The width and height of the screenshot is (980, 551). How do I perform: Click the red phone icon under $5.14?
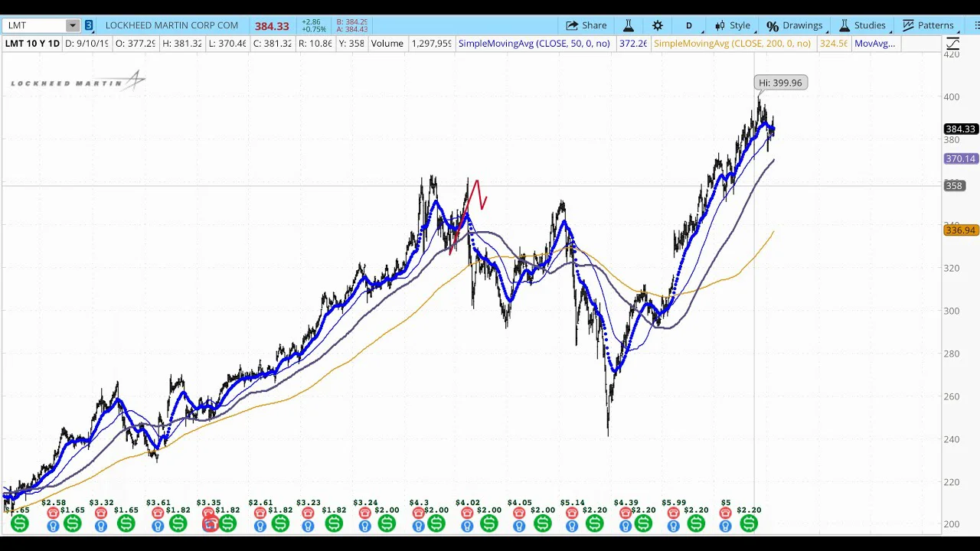click(x=572, y=514)
